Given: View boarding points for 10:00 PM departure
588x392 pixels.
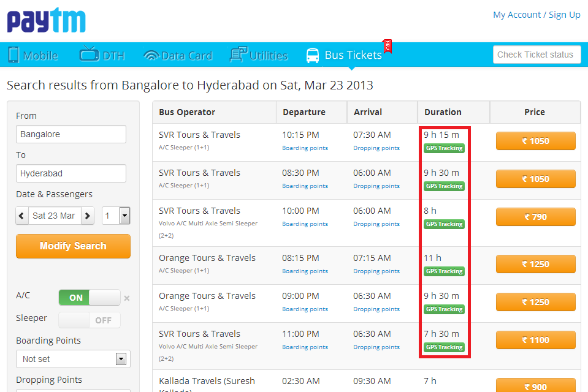Looking at the screenshot, I should tap(305, 224).
